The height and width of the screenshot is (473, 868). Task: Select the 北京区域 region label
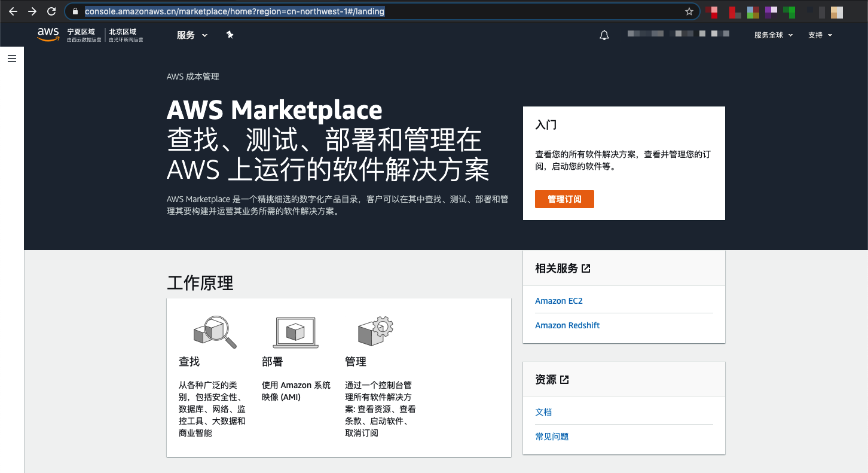coord(123,31)
